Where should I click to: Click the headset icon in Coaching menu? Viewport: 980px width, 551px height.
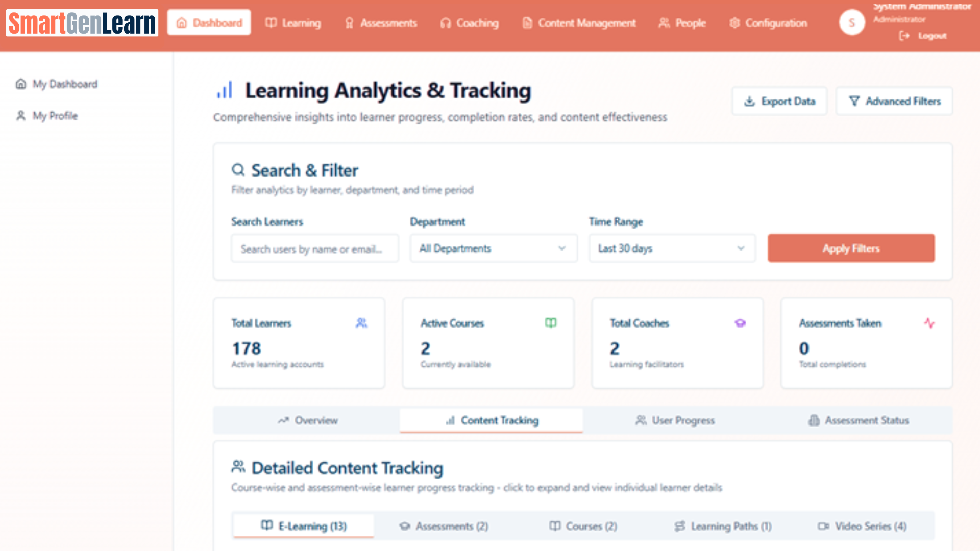(x=446, y=23)
